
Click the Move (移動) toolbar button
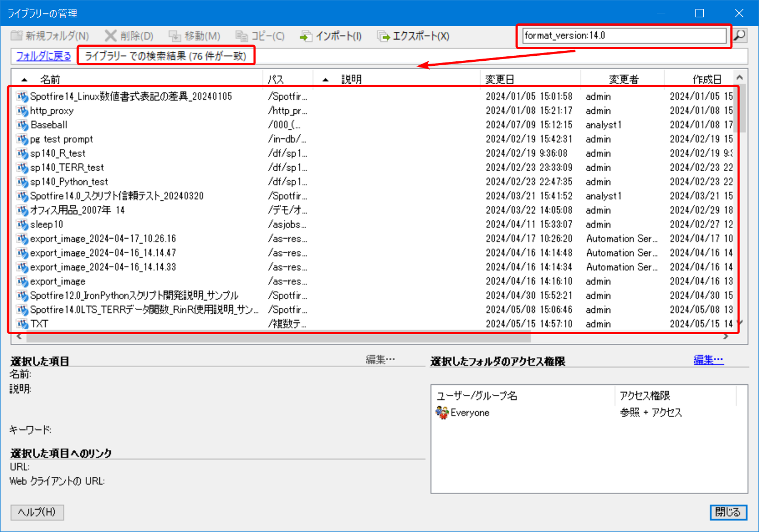click(x=194, y=36)
